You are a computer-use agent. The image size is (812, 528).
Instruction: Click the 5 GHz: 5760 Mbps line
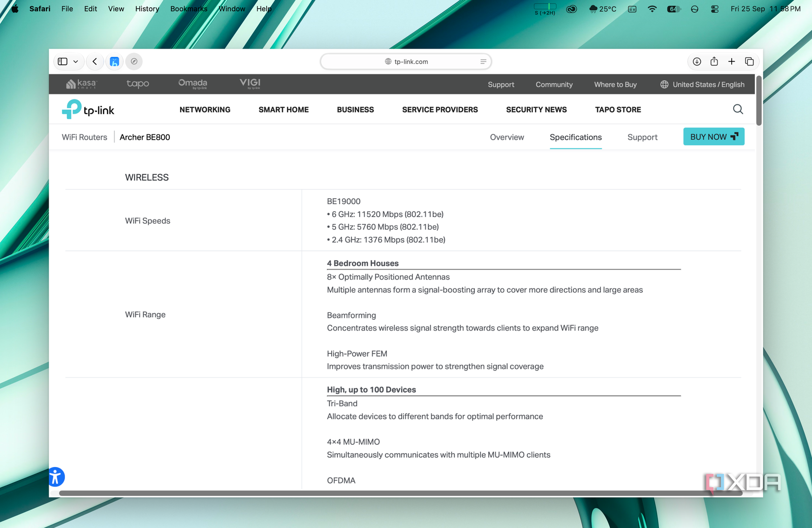click(x=383, y=227)
